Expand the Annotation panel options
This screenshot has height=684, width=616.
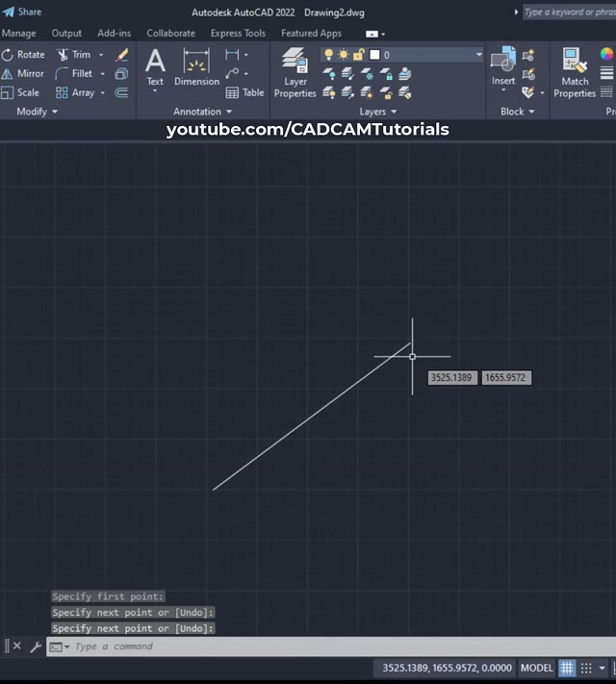tap(203, 112)
